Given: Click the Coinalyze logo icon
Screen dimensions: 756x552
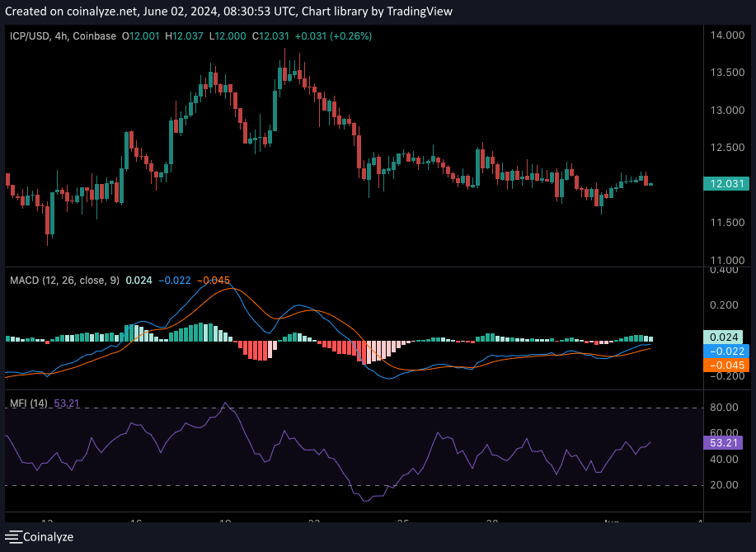Looking at the screenshot, I should [x=12, y=537].
